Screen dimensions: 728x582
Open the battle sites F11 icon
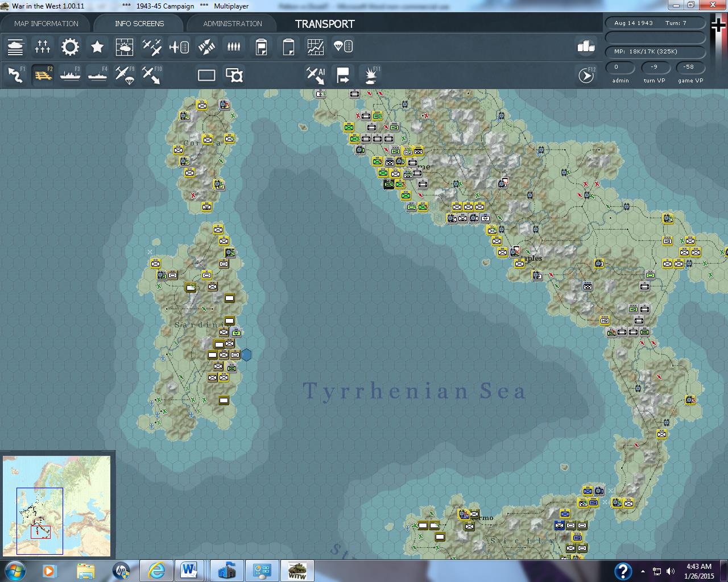(370, 75)
